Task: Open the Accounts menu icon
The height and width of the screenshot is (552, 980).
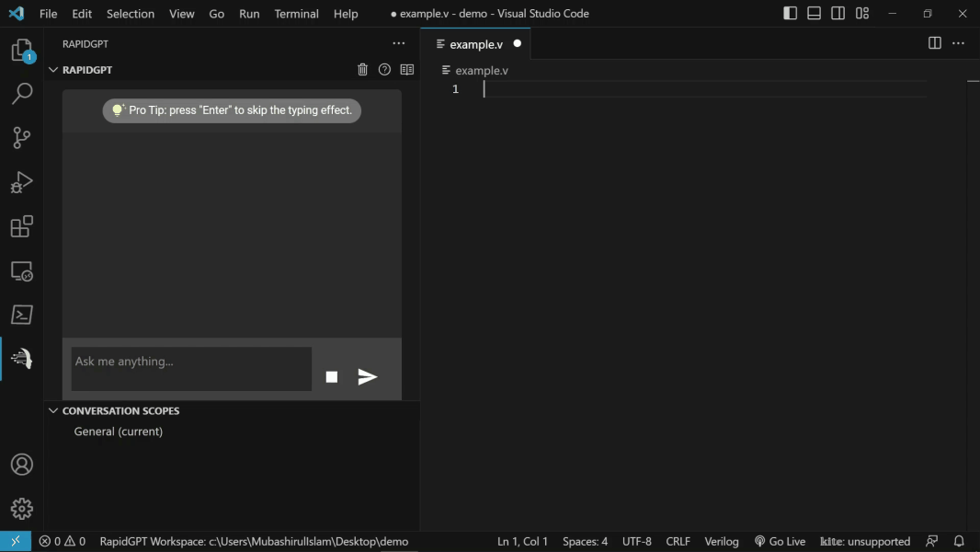Action: click(22, 465)
